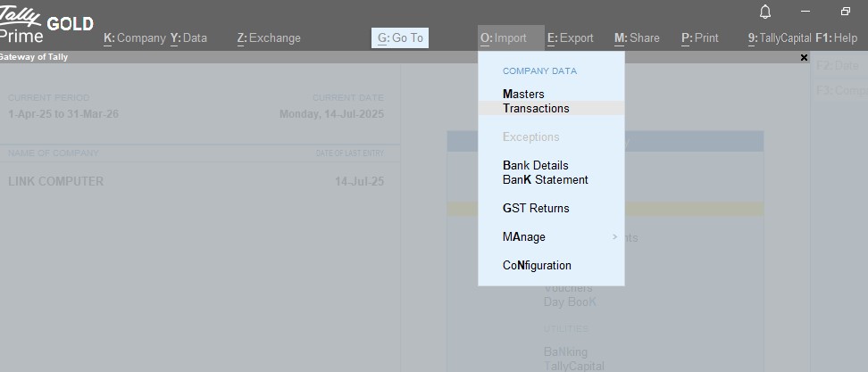
Task: Click the Print menu
Action: click(699, 38)
